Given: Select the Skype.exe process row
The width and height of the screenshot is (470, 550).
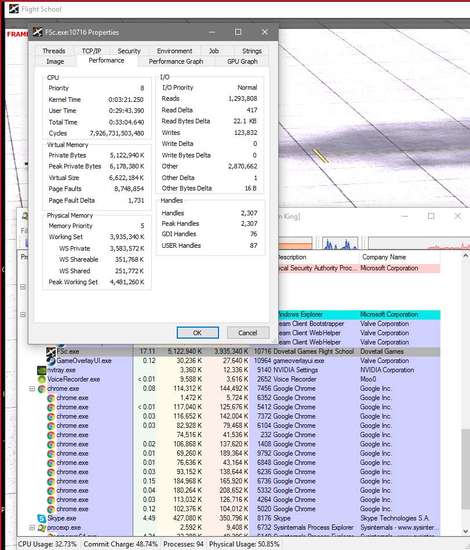Looking at the screenshot, I should click(x=239, y=518).
